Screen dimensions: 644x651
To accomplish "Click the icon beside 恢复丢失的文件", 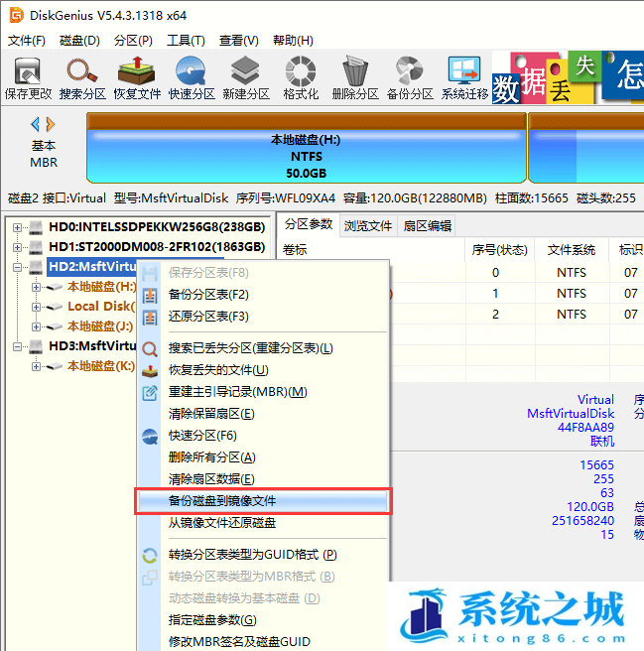I will coord(150,371).
